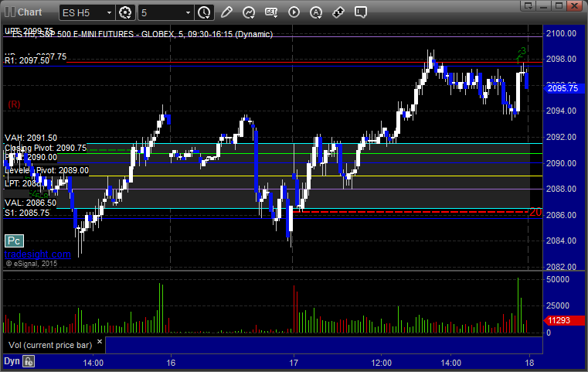588x372 pixels.
Task: Click the date 17 time axis label
Action: (x=294, y=363)
